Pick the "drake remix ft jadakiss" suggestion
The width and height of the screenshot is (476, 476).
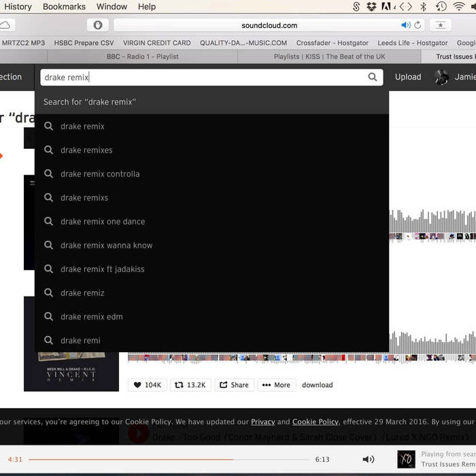coord(103,269)
